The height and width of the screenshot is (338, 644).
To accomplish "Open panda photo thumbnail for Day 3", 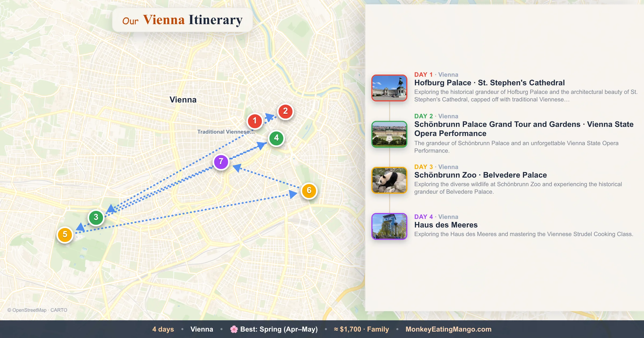I will click(389, 180).
